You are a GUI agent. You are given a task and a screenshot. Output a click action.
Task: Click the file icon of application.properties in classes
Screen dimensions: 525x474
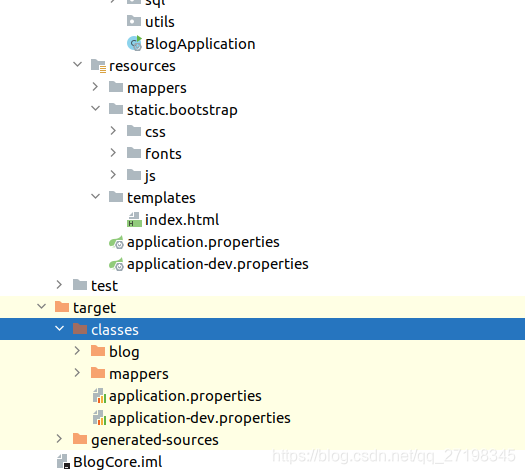point(99,396)
